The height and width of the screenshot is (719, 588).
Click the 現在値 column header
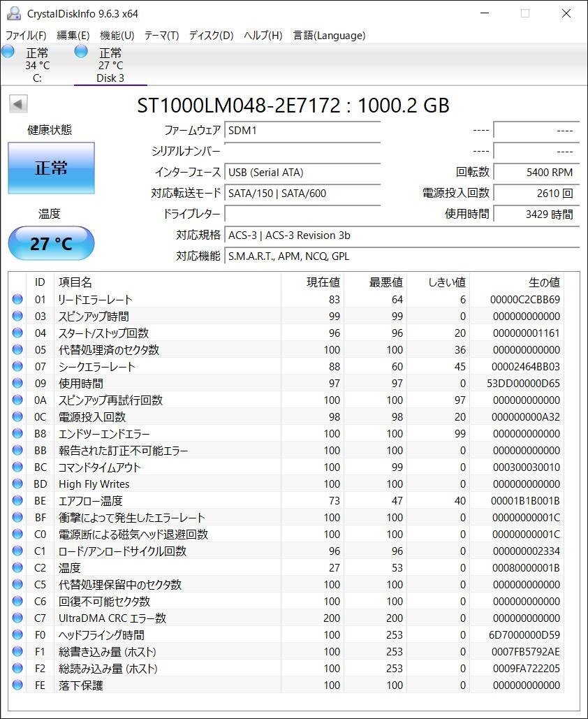coord(313,282)
